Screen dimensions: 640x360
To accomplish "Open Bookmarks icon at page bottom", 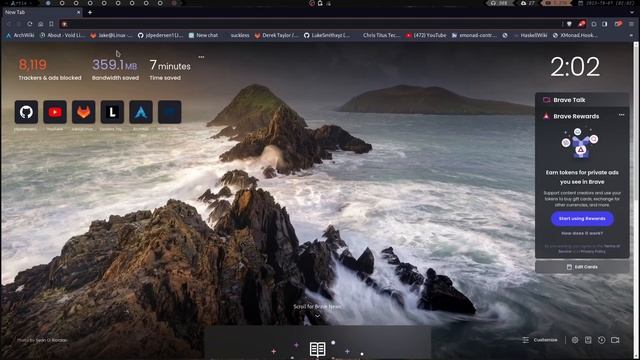I will pos(588,340).
